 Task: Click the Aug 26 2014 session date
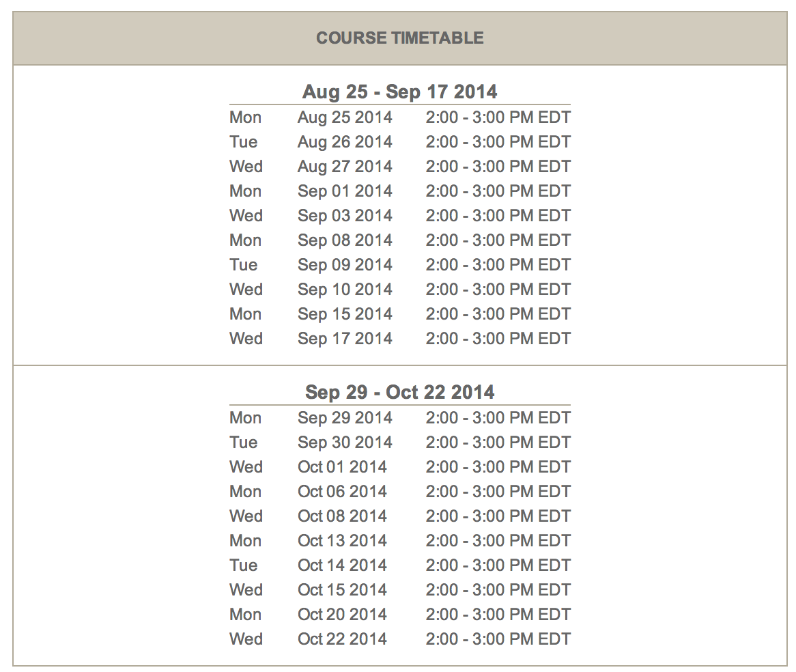click(345, 142)
